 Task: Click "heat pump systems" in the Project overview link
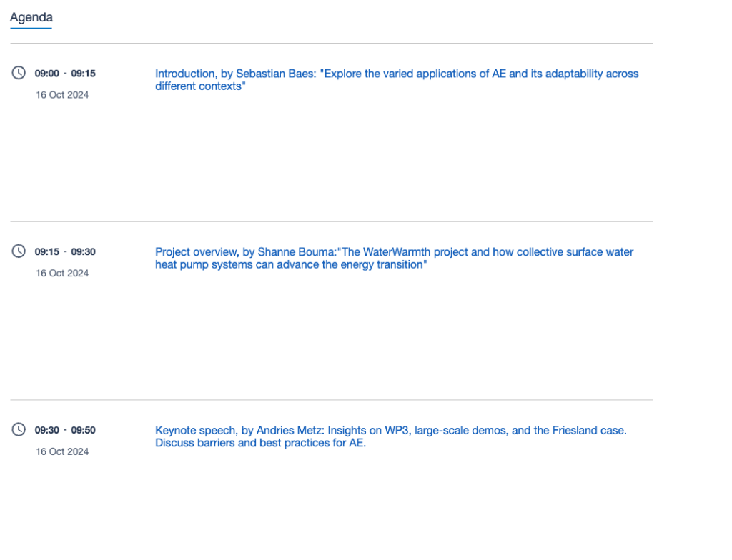pyautogui.click(x=198, y=266)
